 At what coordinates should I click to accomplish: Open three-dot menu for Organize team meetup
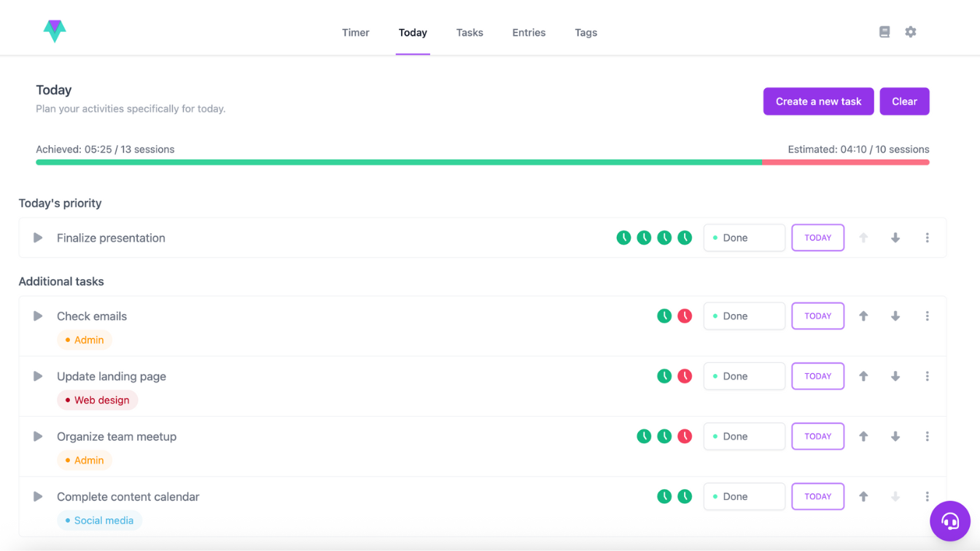[x=927, y=437]
